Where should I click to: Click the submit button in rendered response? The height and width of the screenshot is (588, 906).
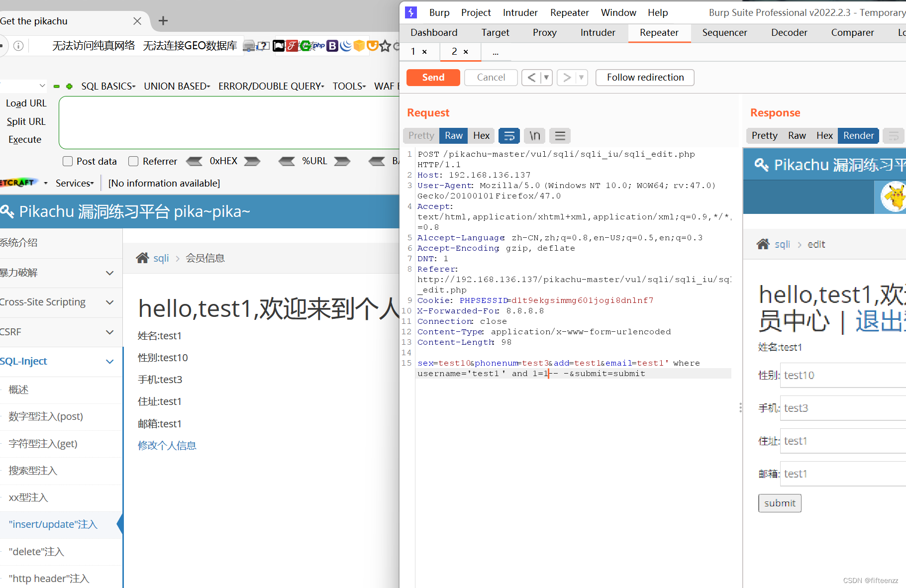point(780,503)
